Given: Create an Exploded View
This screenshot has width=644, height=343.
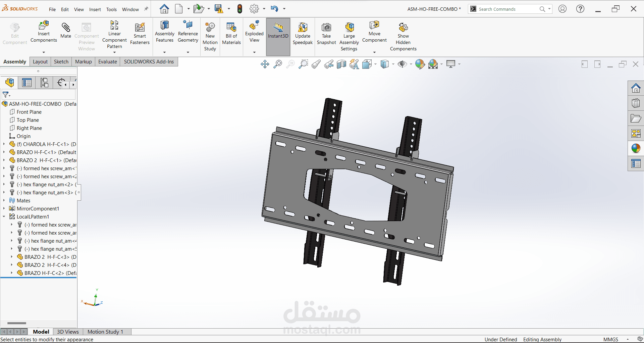Looking at the screenshot, I should click(254, 32).
